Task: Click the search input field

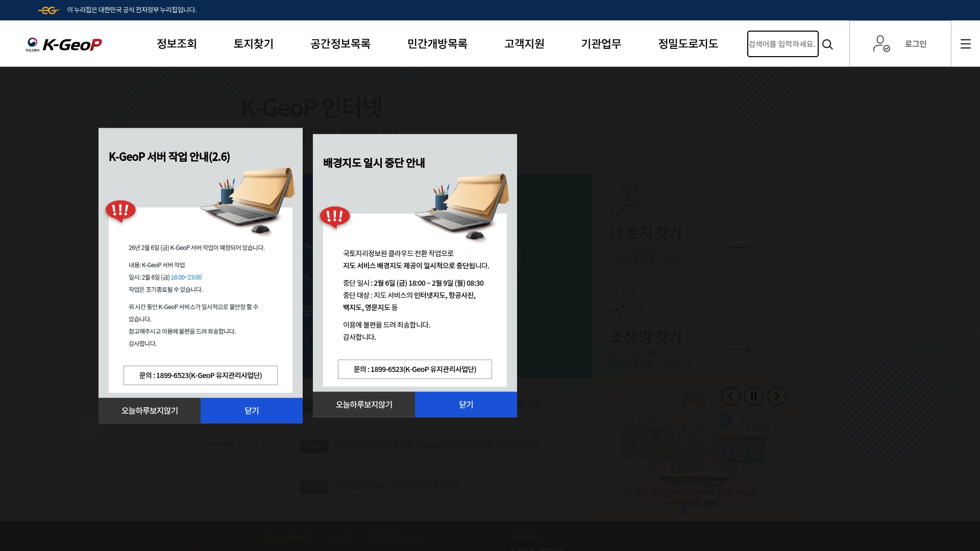Action: pos(782,44)
